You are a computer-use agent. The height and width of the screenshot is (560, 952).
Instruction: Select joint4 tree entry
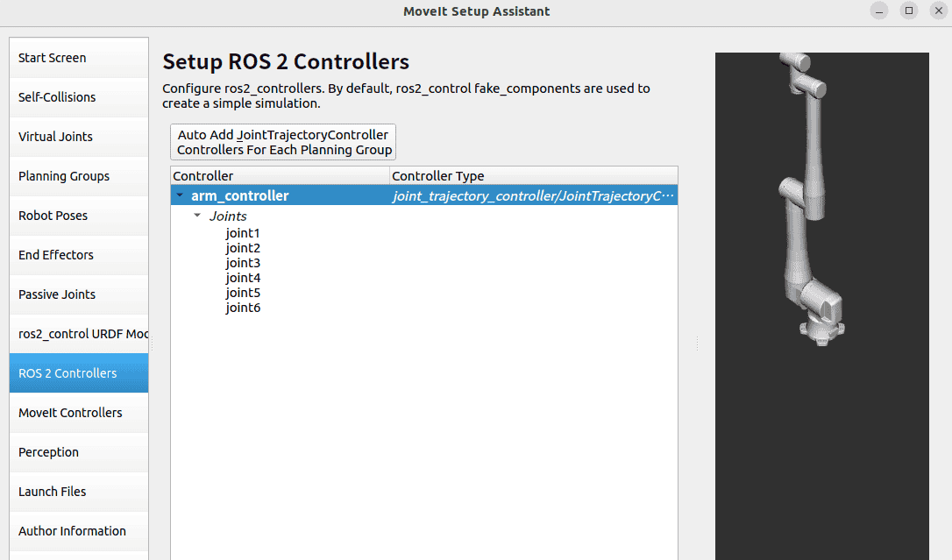(x=243, y=278)
